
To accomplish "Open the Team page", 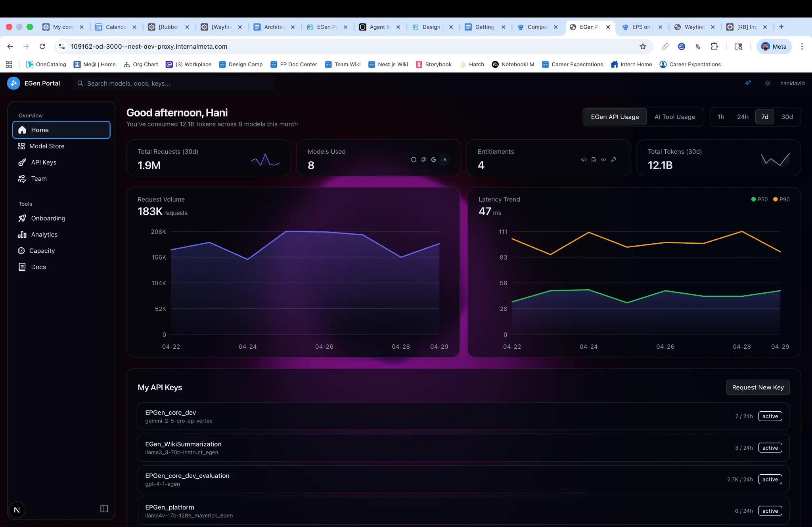I will coord(61,179).
